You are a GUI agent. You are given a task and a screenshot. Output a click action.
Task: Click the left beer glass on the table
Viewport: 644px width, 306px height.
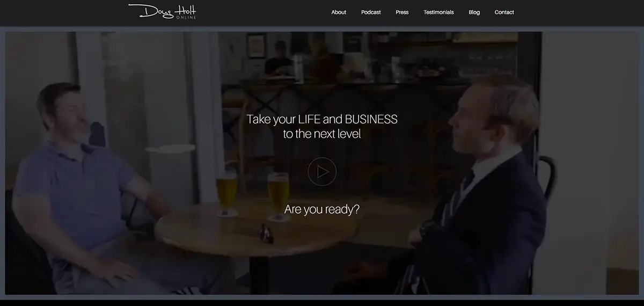point(227,193)
